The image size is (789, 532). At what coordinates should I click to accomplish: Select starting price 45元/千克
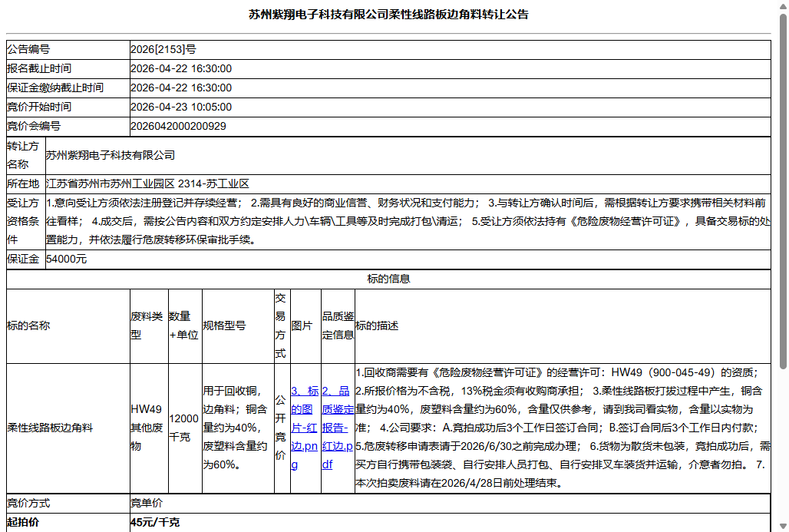coord(155,523)
